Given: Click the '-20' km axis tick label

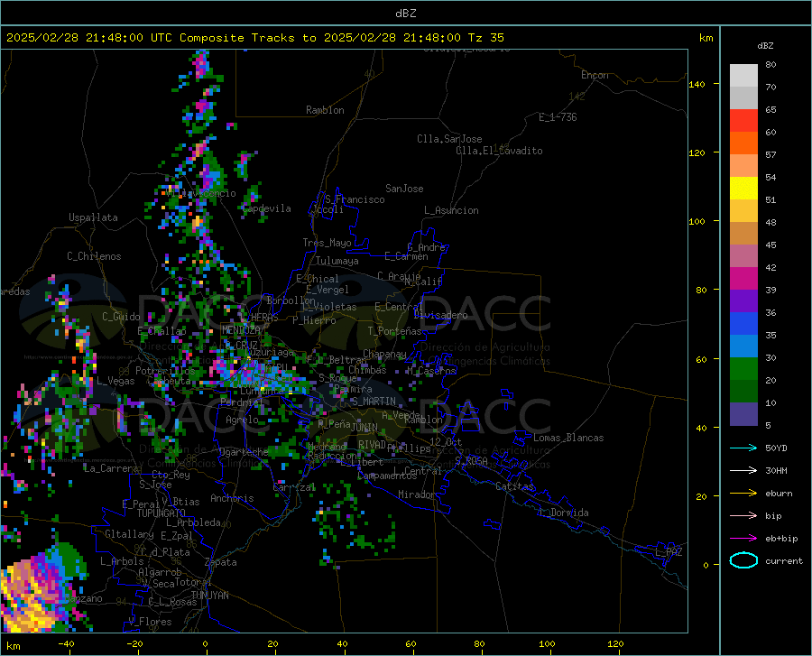Looking at the screenshot, I should [x=134, y=643].
